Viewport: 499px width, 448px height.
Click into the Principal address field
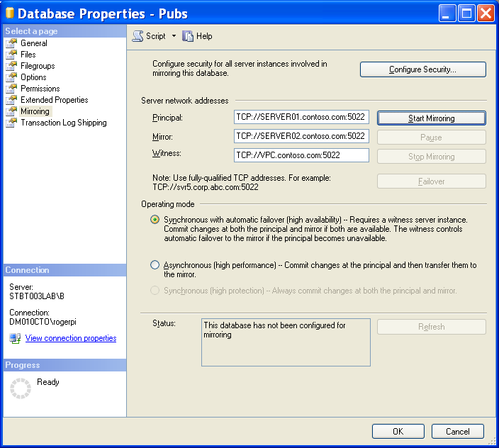[301, 117]
